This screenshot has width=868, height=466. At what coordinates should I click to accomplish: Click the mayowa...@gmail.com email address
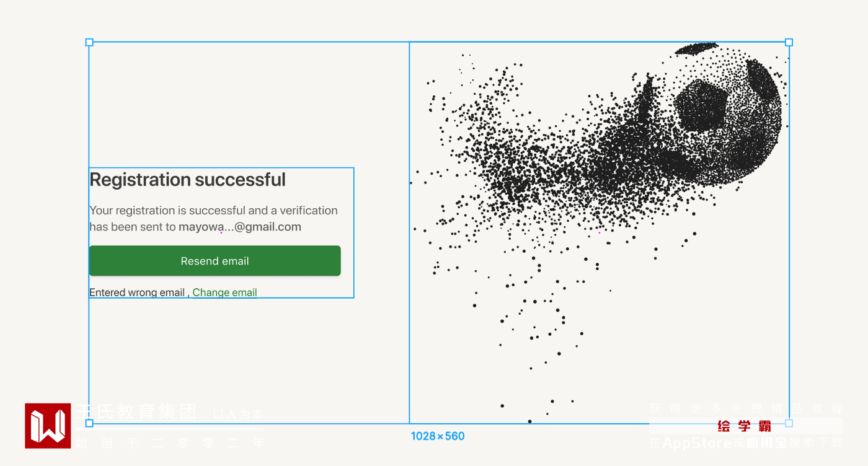[240, 227]
